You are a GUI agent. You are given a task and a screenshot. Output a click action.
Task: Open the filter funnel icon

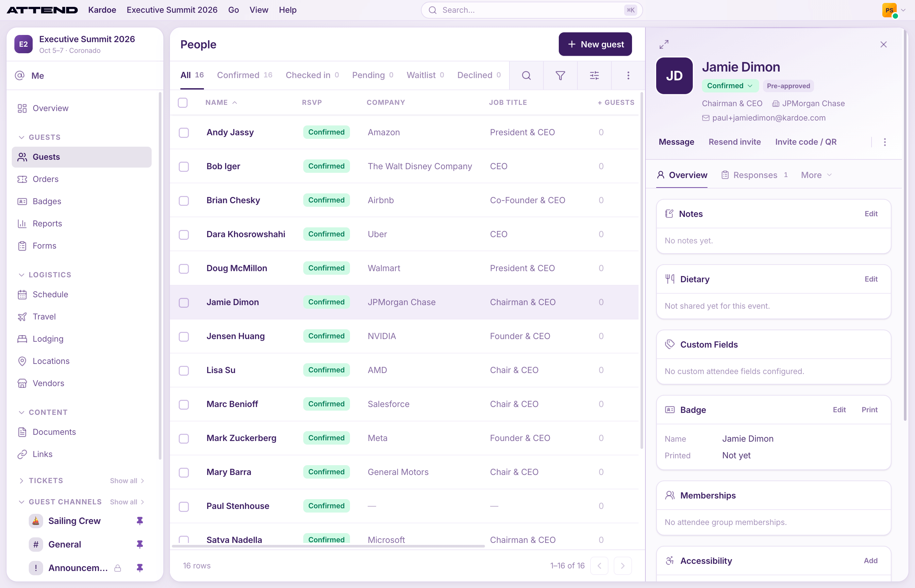click(x=560, y=75)
